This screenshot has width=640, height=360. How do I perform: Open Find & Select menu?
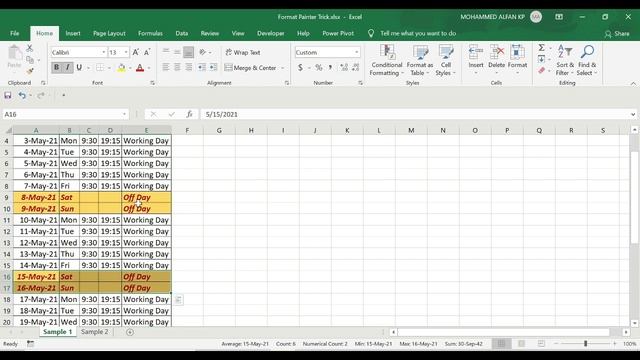click(x=587, y=60)
